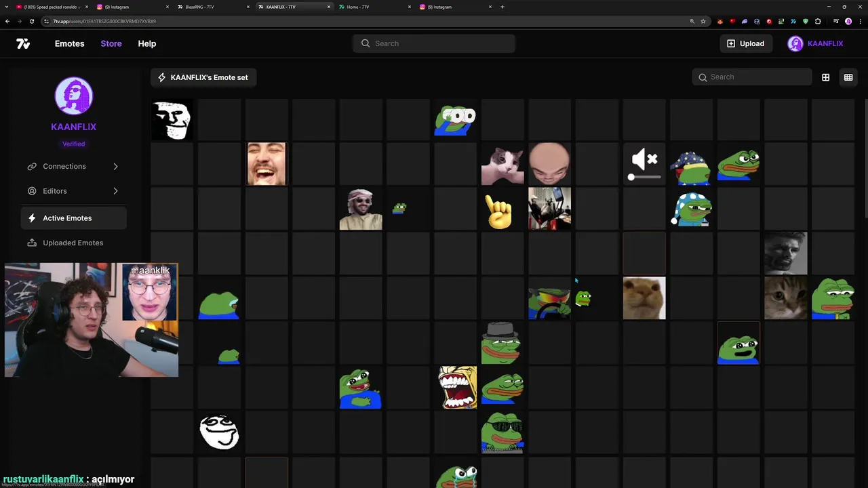This screenshot has width=868, height=488.
Task: Select the grayscale man face emote
Action: point(785,253)
